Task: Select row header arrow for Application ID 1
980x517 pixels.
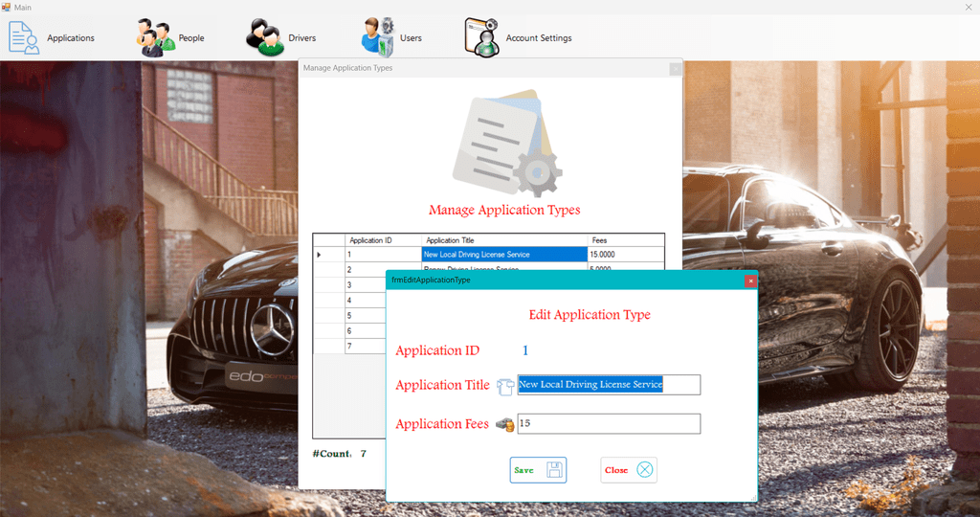Action: point(320,255)
